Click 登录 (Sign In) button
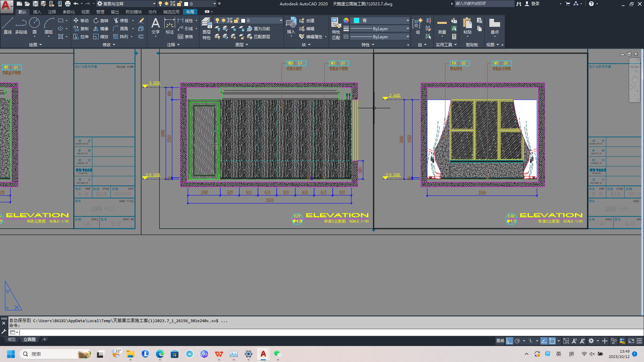Viewport: 644px width, 362px height. (x=532, y=4)
